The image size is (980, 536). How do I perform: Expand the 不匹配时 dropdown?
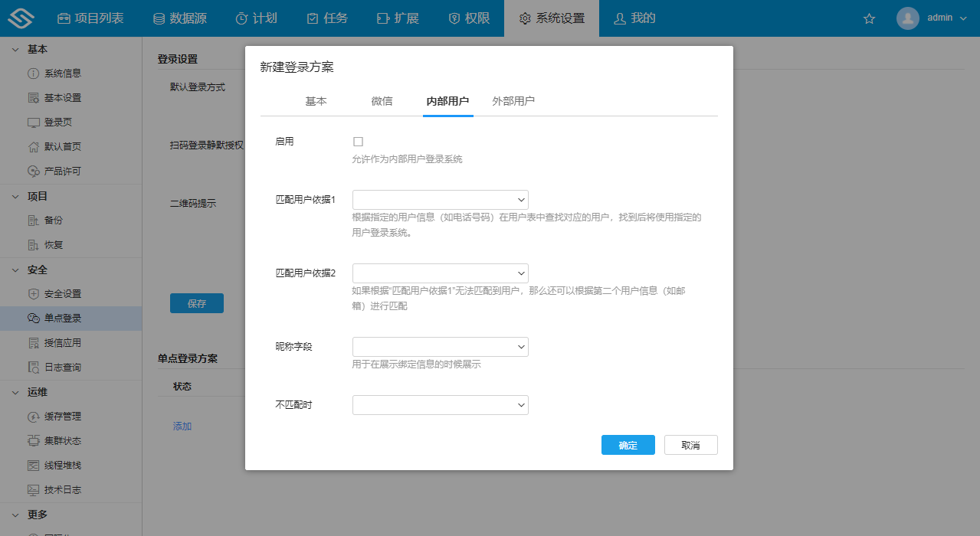[x=439, y=404]
